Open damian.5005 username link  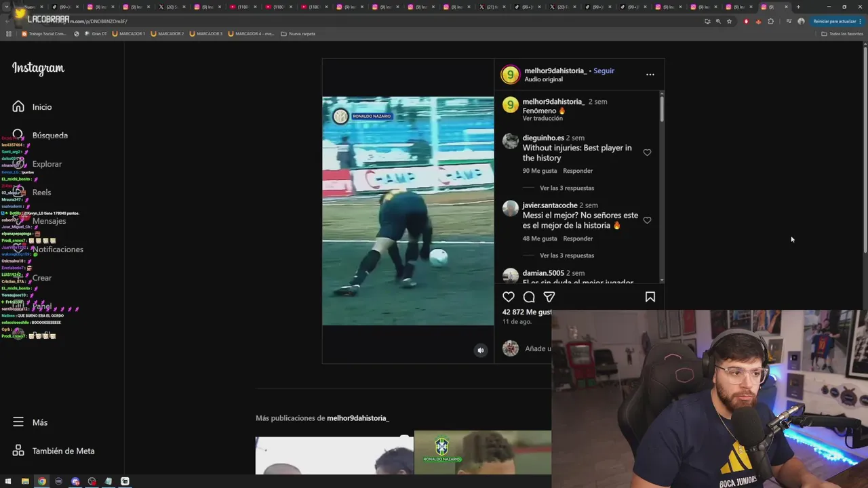[x=543, y=273]
